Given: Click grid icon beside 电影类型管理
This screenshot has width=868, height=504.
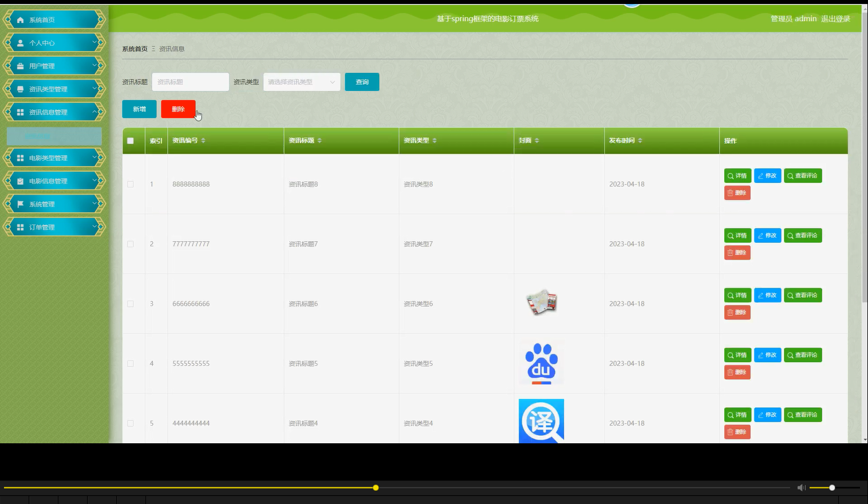Looking at the screenshot, I should (21, 158).
